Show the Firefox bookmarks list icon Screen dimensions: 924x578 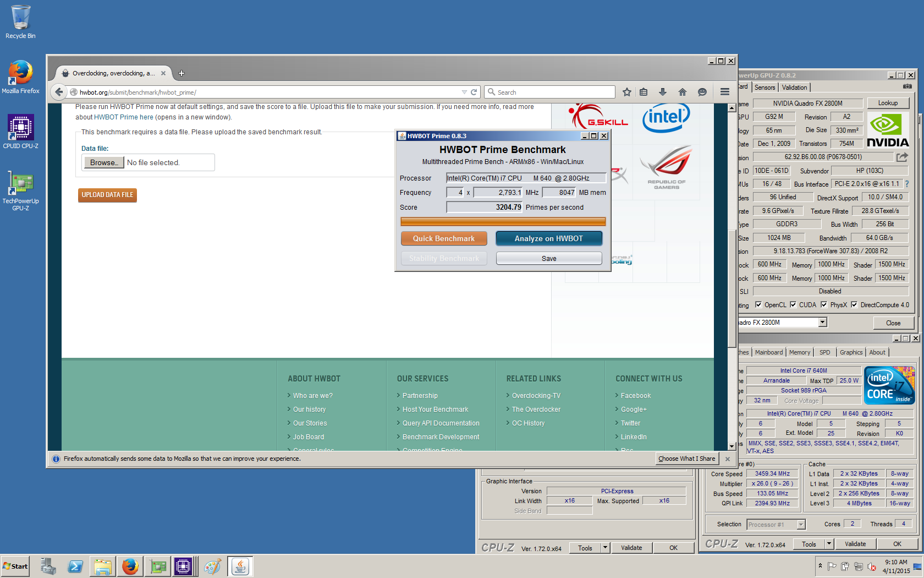(x=643, y=92)
